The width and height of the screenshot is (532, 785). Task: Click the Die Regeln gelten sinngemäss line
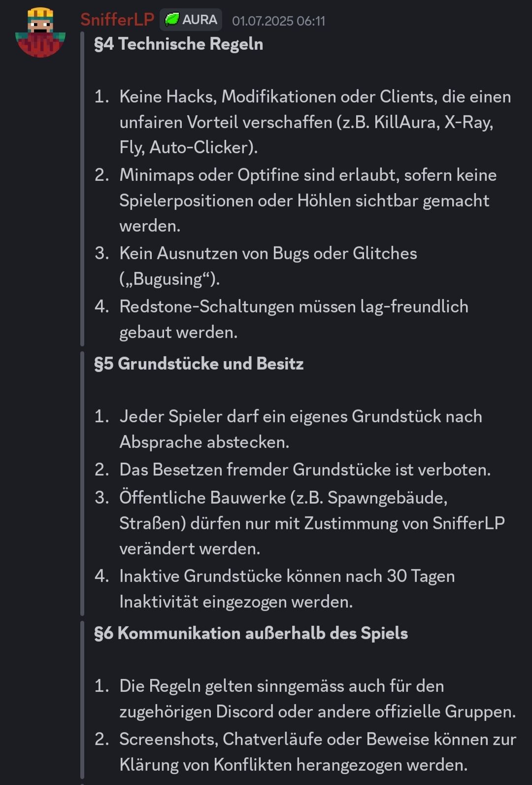(281, 686)
